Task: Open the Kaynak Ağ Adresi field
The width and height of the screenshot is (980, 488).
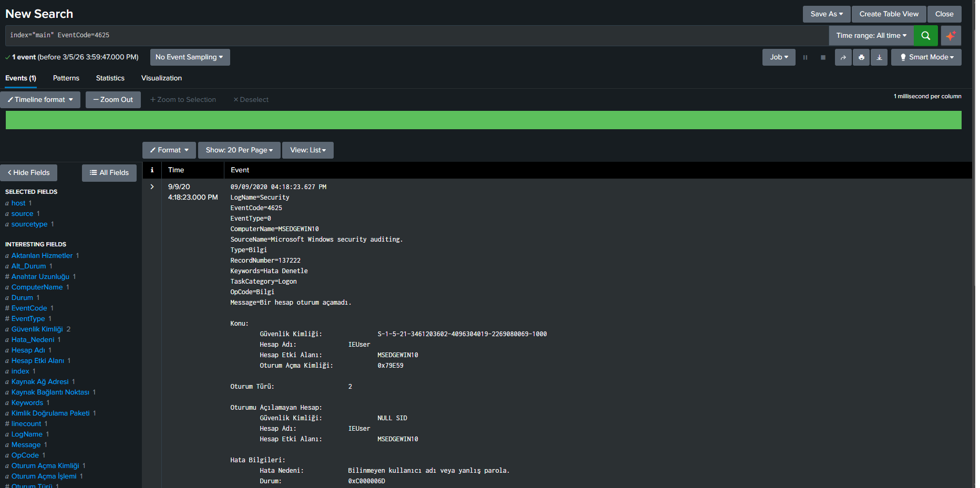Action: pos(40,382)
